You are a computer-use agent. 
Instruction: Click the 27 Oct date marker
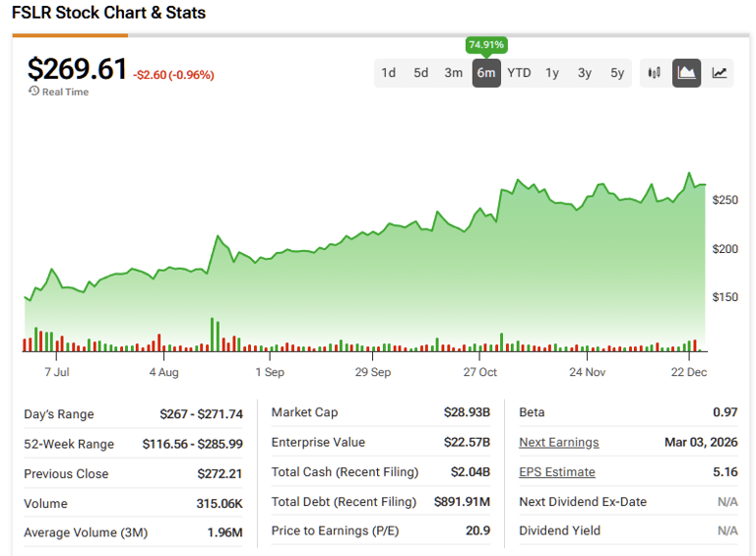(x=480, y=372)
